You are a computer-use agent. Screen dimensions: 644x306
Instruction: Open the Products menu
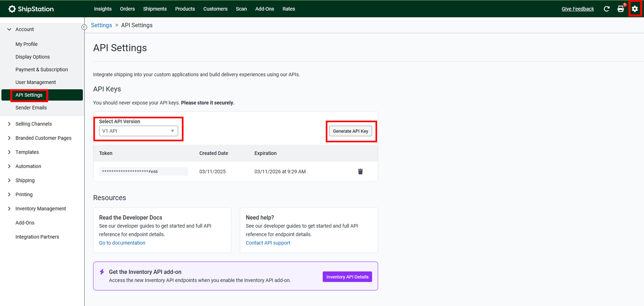(x=185, y=9)
